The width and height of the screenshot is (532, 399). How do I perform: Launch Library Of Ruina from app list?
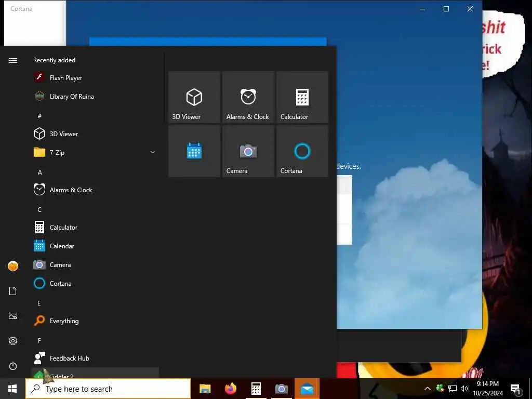click(95, 96)
